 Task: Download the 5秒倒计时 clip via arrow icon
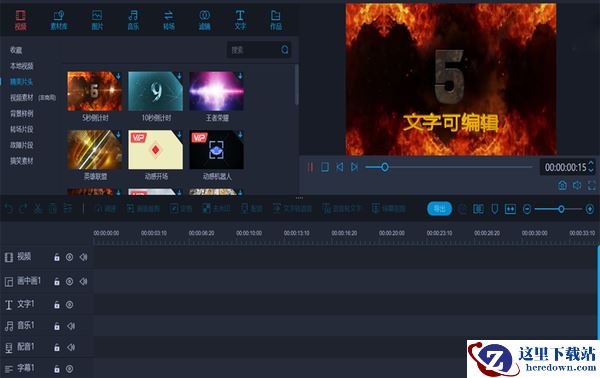point(119,76)
